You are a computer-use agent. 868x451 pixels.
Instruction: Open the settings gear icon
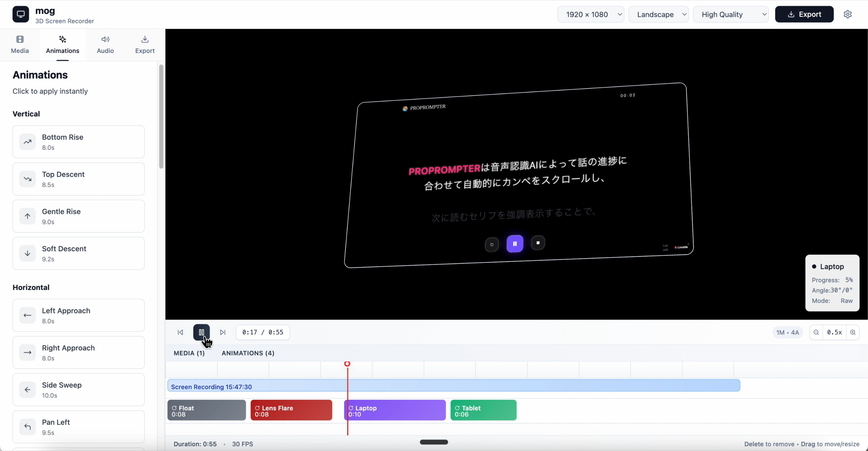tap(847, 14)
